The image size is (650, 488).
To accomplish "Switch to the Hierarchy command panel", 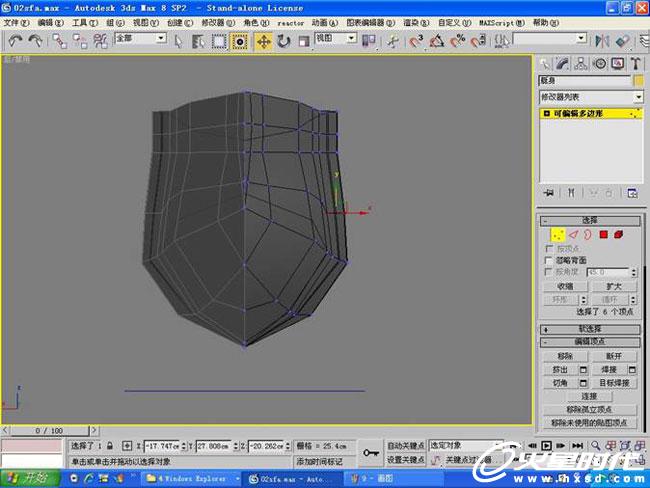I will (x=581, y=64).
